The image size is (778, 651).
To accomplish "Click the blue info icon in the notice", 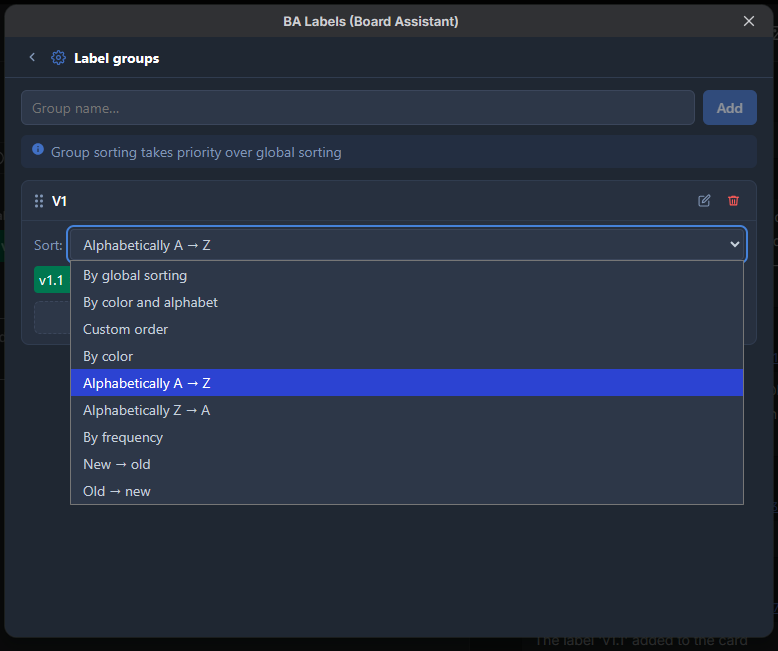I will point(38,150).
